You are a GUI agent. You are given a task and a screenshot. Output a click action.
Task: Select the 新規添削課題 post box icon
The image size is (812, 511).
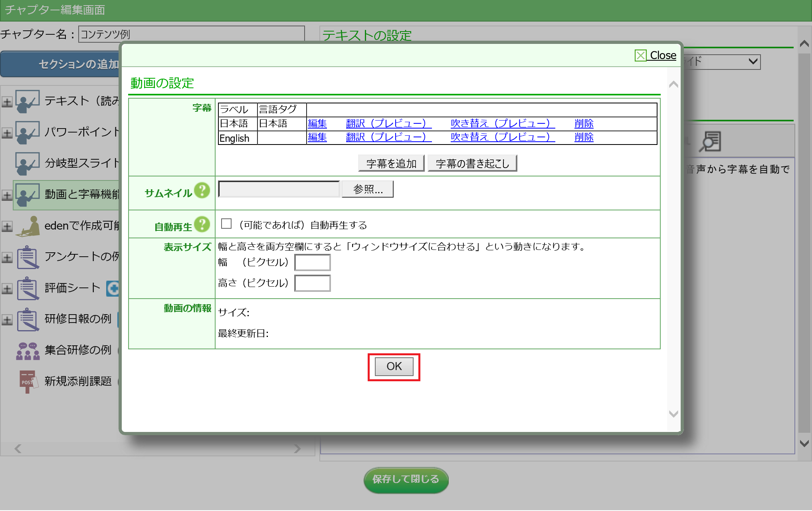[28, 381]
